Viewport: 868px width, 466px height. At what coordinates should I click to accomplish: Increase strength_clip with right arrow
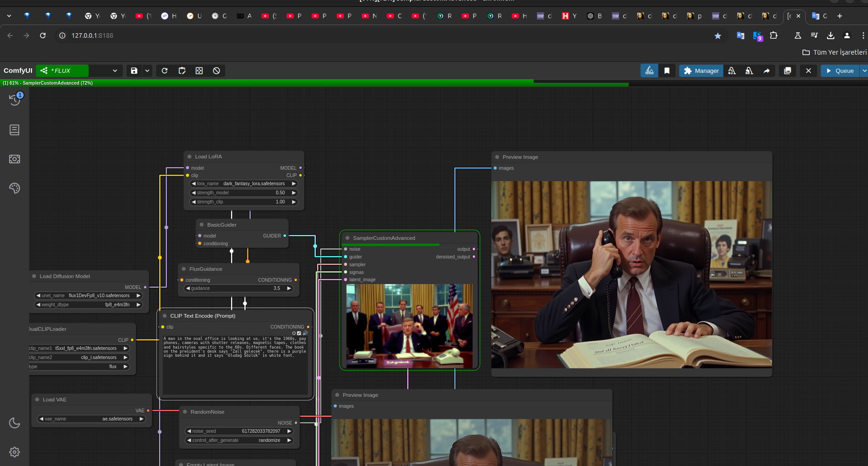pos(294,202)
